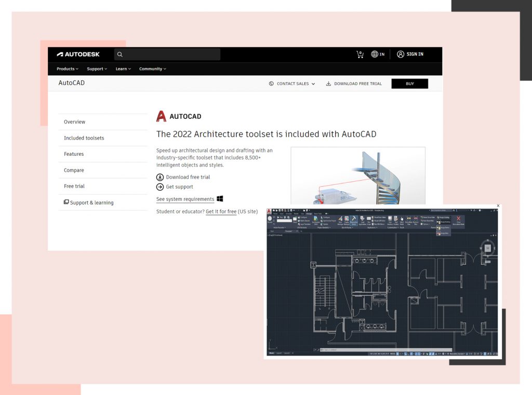The height and width of the screenshot is (395, 532).
Task: Click the Autodesk logo in the header
Action: (x=78, y=55)
